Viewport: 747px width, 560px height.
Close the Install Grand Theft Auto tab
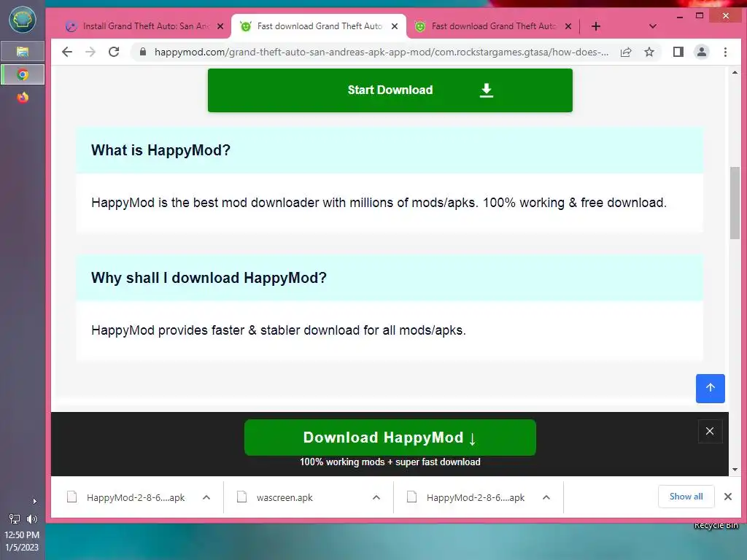pos(220,26)
